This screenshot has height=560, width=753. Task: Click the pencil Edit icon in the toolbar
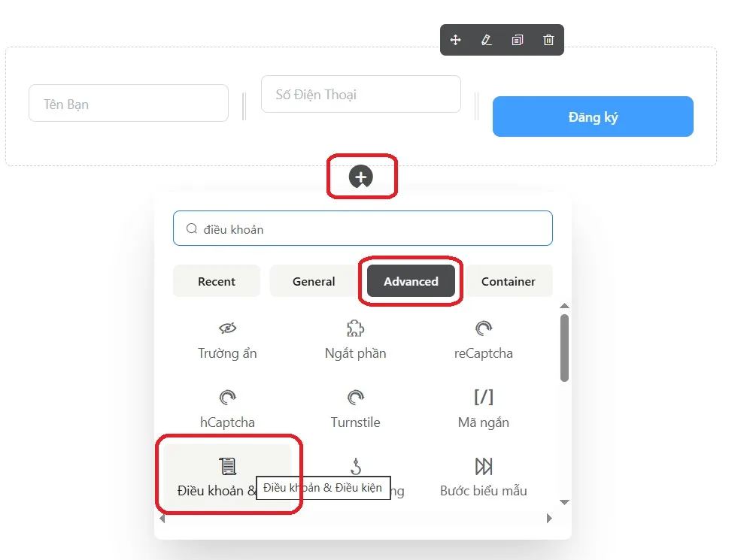(487, 40)
